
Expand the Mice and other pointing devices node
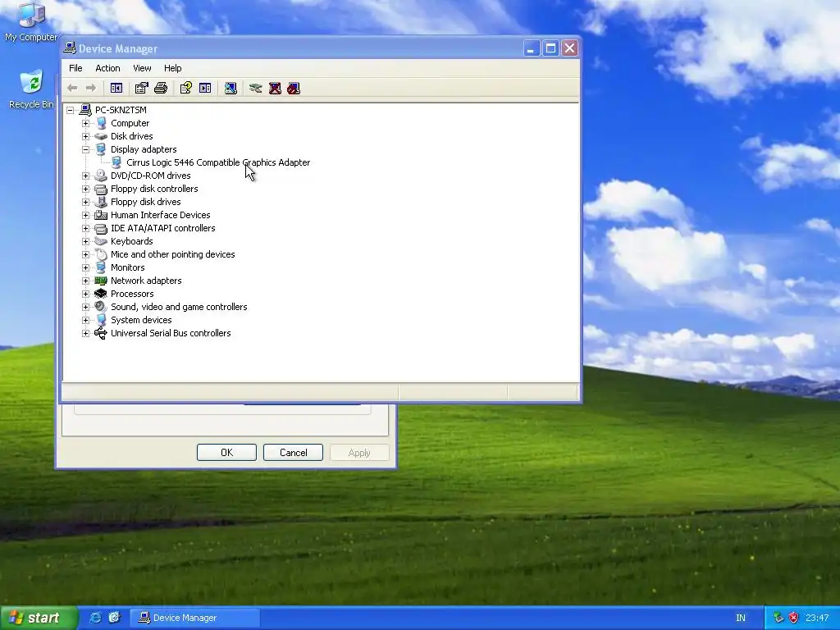[85, 254]
